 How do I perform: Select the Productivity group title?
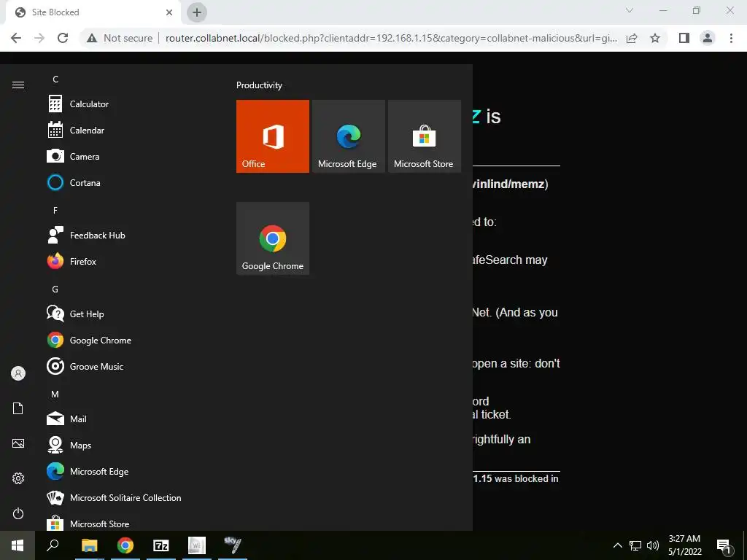(259, 85)
